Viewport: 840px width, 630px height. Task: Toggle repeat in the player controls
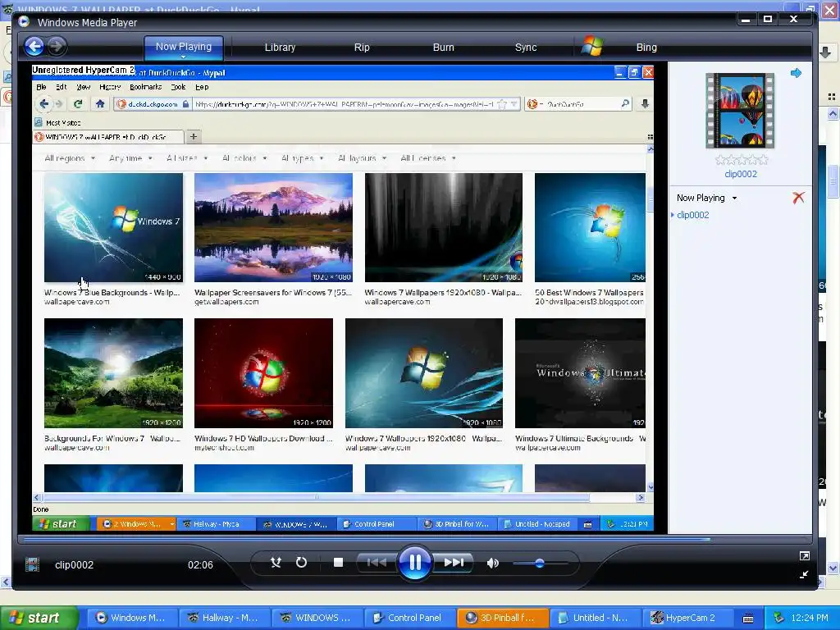click(302, 563)
